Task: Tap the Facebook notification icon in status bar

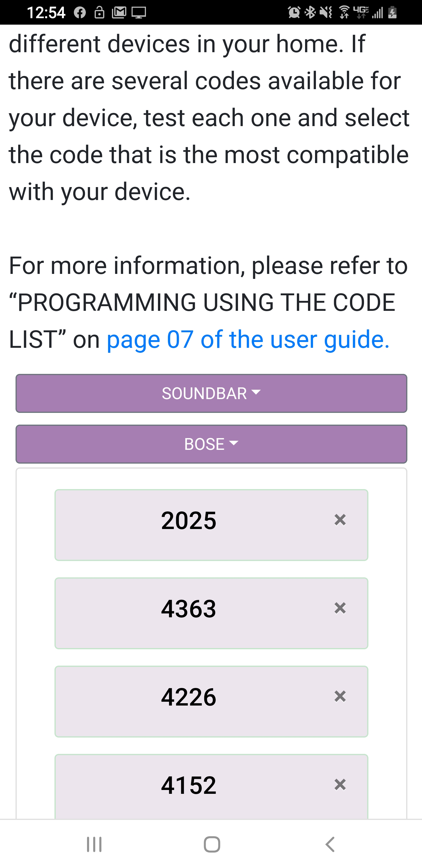Action: [x=80, y=13]
